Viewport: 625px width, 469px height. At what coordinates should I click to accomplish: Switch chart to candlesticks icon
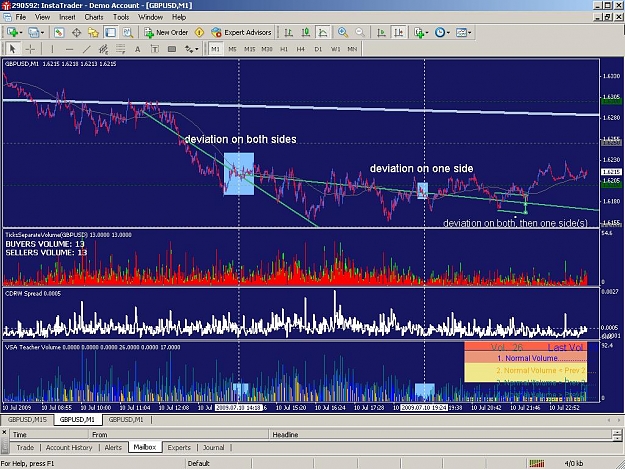[306, 33]
